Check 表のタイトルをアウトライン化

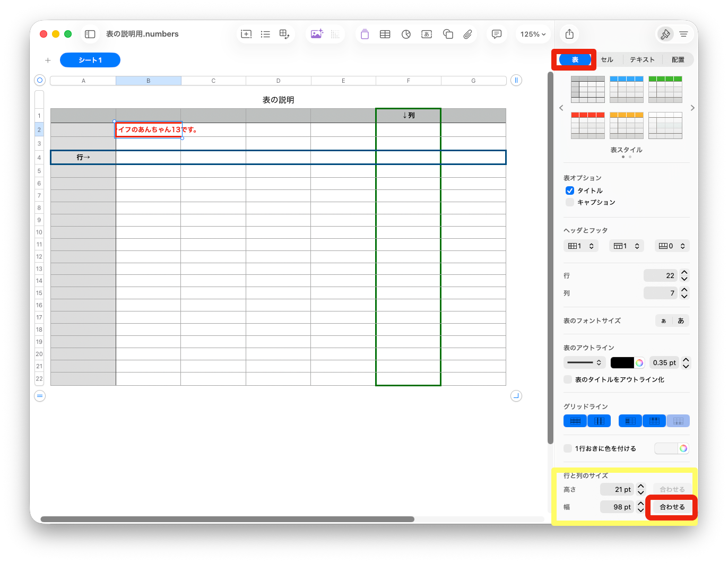pyautogui.click(x=568, y=379)
